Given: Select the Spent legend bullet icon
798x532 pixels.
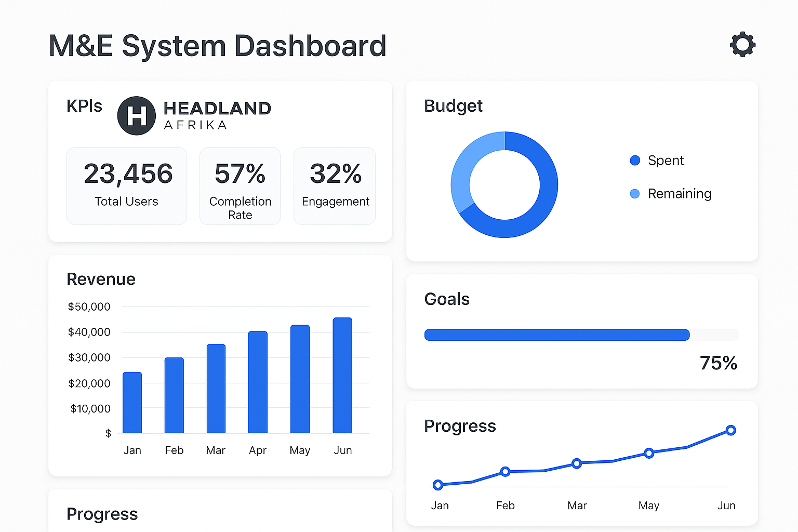Looking at the screenshot, I should [635, 161].
